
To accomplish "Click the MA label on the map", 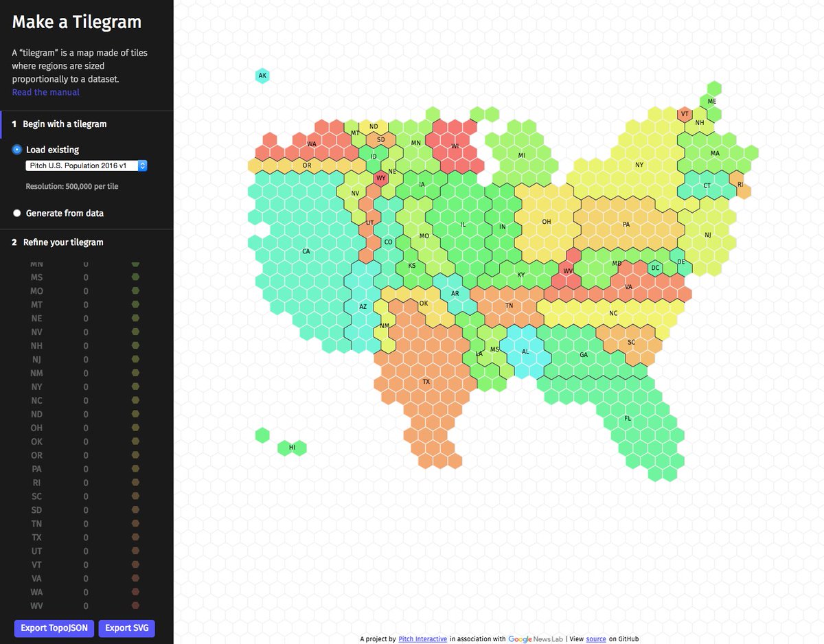I will coord(715,153).
